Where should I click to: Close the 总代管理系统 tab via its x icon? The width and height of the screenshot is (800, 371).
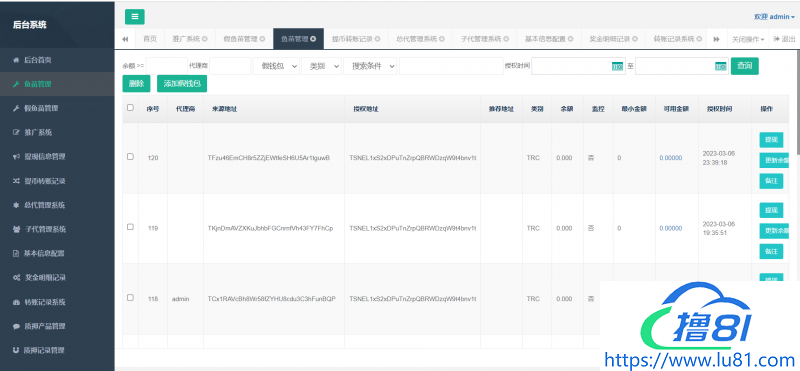point(442,39)
